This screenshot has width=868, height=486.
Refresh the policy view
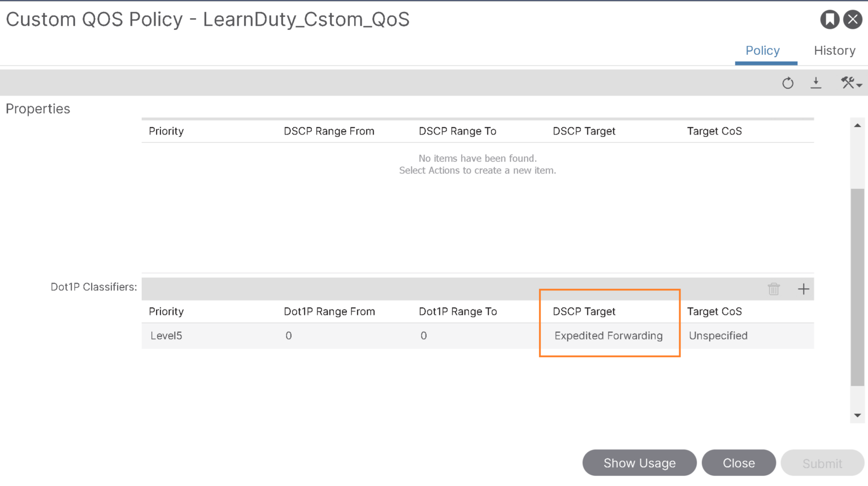(x=788, y=83)
